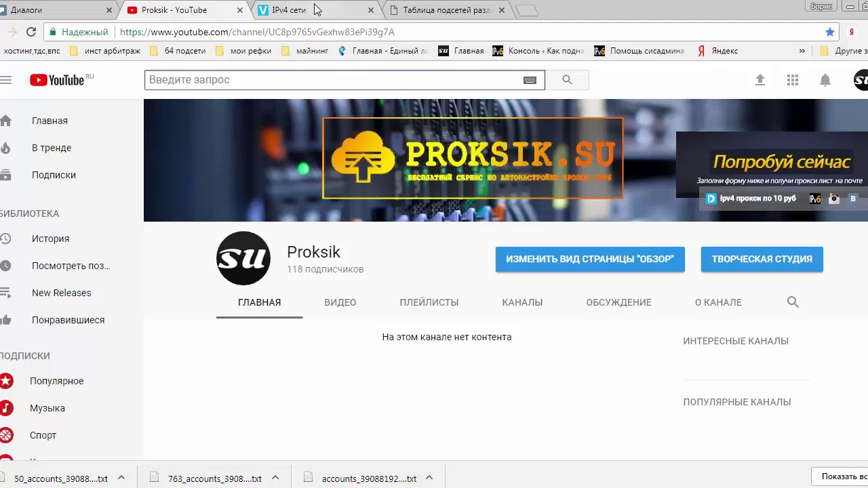Viewport: 868px width, 488px height.
Task: Click the Proksik channel avatar
Action: 243,258
